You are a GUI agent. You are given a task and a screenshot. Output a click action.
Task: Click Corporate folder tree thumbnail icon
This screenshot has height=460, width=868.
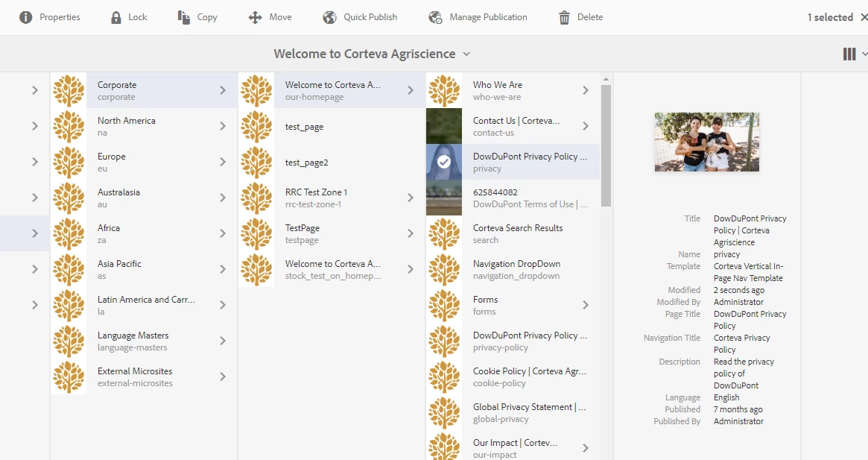pos(69,90)
